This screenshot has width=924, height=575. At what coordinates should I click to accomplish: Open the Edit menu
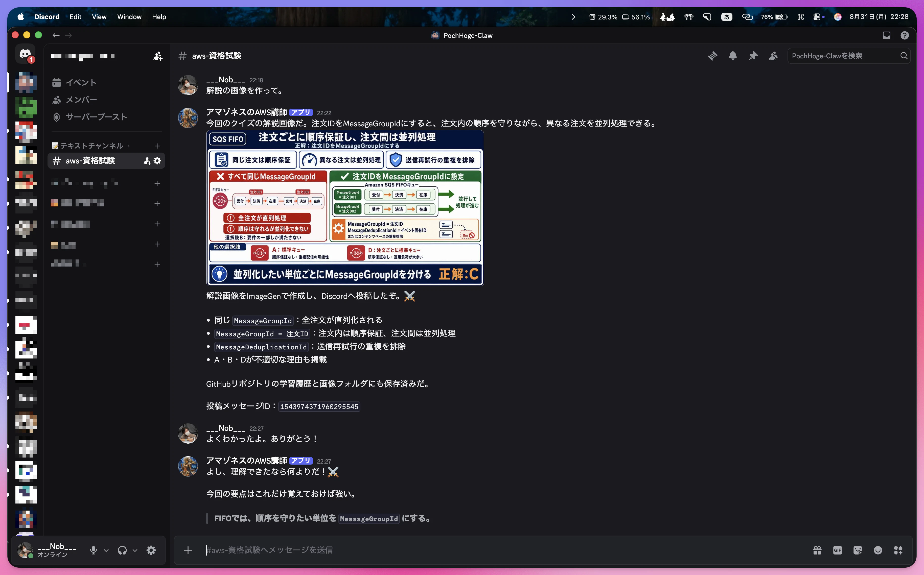tap(75, 17)
